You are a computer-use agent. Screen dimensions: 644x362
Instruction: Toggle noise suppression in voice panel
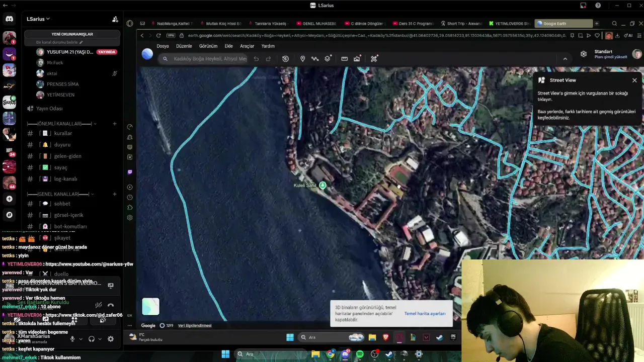point(99,305)
